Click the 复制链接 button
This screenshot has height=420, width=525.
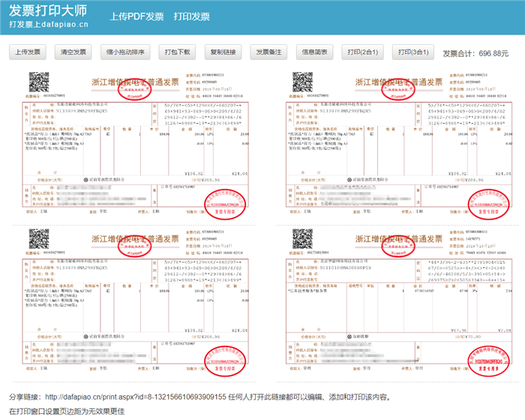[x=223, y=52]
